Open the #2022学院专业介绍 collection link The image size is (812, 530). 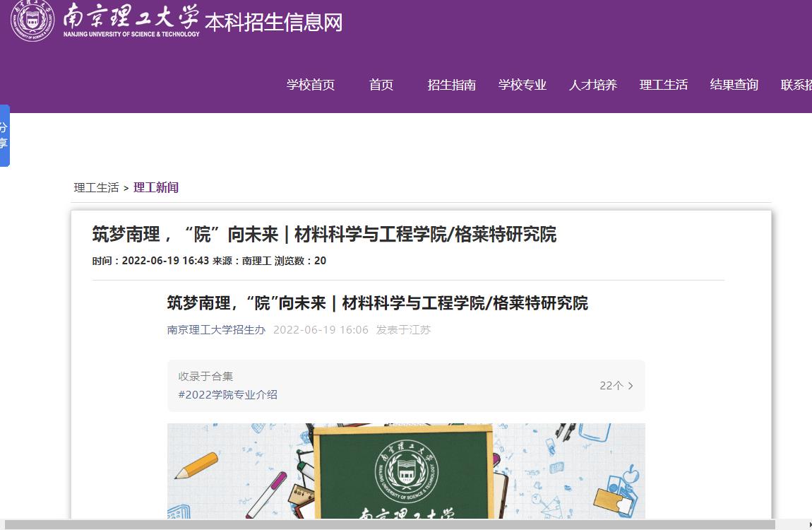[228, 395]
